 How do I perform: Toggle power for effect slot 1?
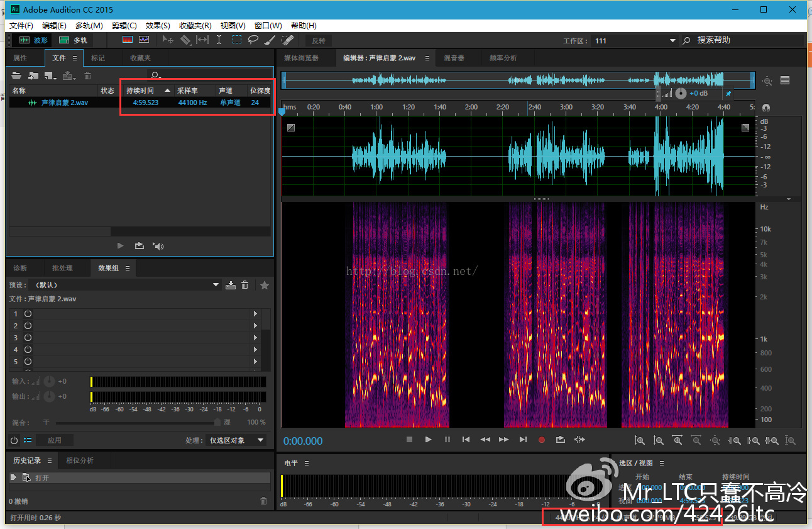28,313
